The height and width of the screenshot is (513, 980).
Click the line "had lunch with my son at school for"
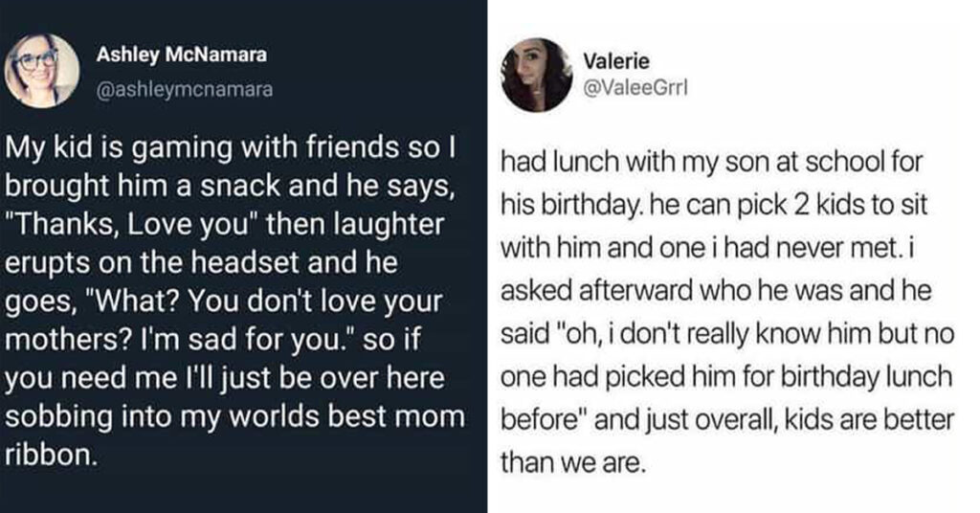coord(711,163)
